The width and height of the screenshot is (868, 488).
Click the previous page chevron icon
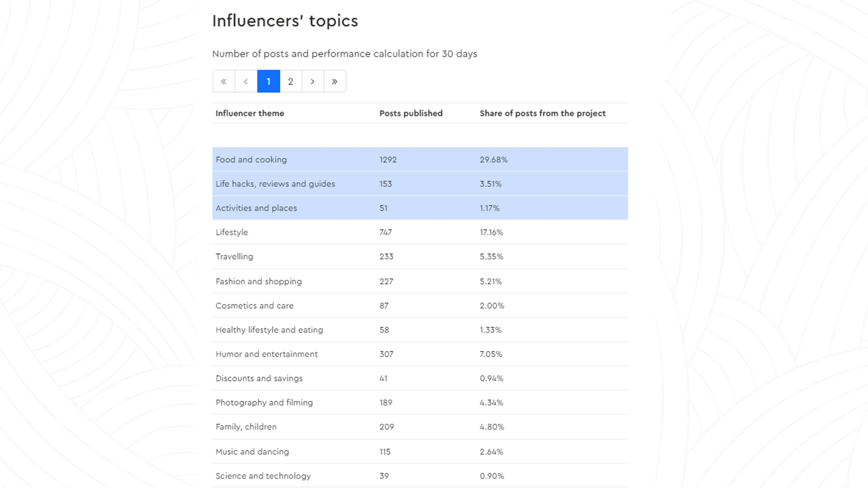click(246, 82)
